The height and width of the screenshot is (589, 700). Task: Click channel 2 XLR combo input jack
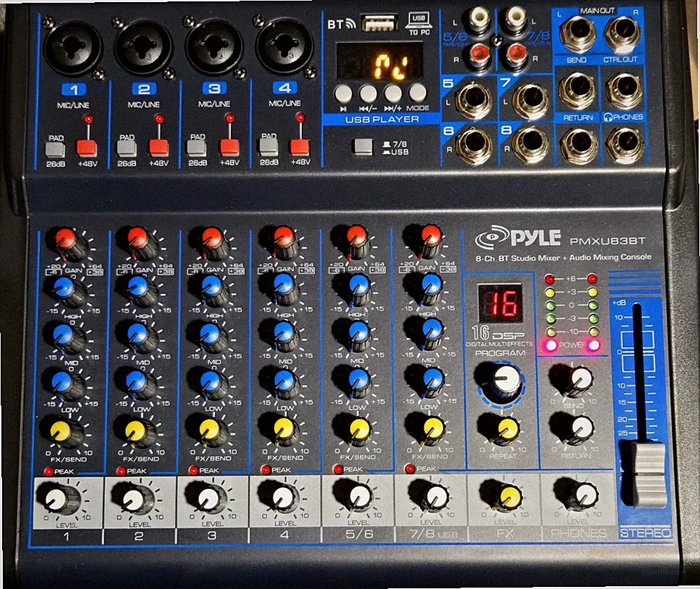[x=143, y=46]
